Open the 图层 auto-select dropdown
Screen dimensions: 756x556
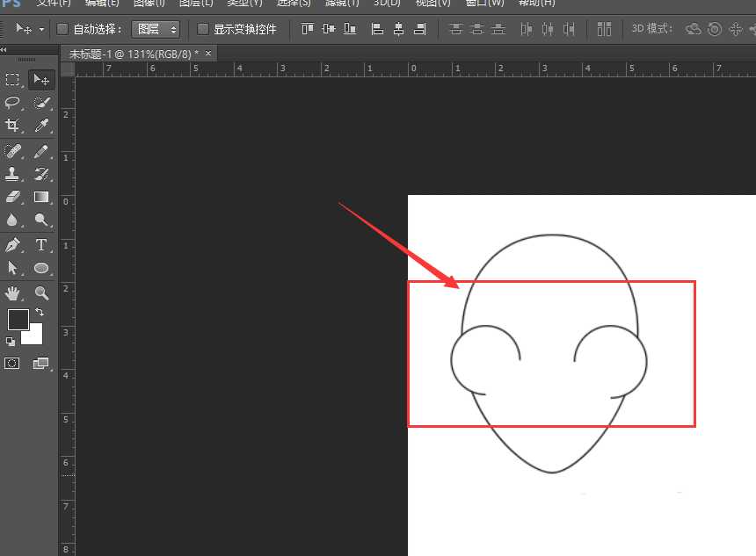pos(156,29)
